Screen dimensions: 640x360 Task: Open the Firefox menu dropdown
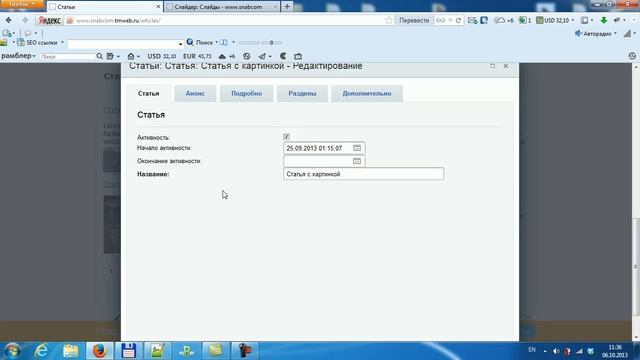(21, 4)
